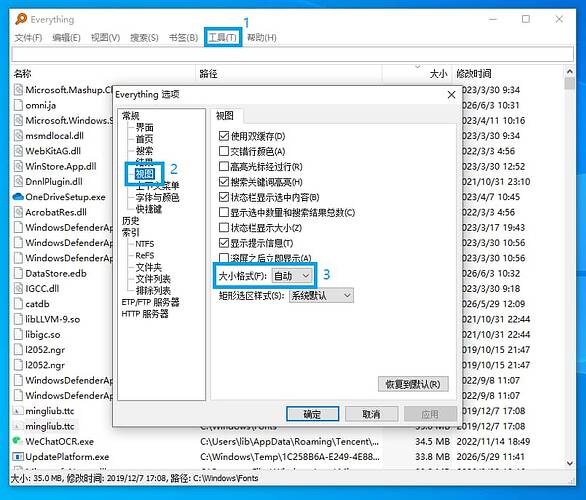Toggle 状态栏显示选中内容(B) checkbox
The height and width of the screenshot is (500, 586).
223,197
